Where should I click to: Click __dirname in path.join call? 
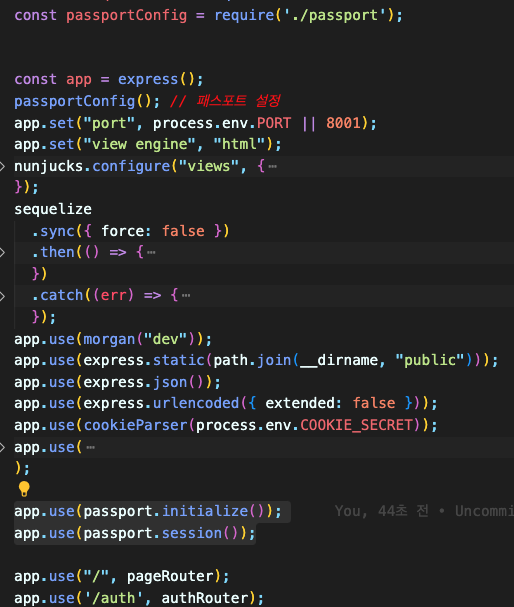[339, 360]
